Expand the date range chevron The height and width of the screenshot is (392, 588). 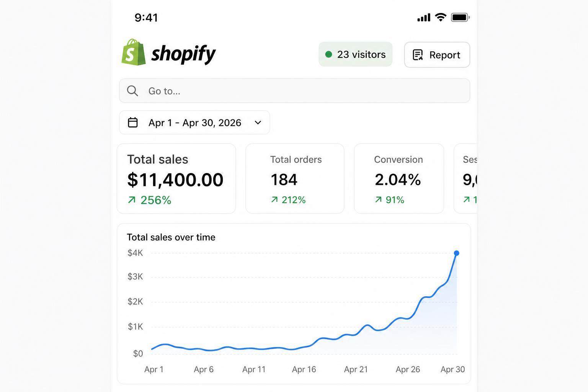tap(258, 122)
